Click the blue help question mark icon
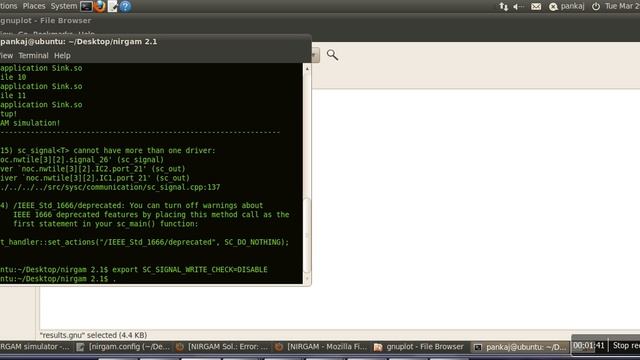 tap(125, 6)
